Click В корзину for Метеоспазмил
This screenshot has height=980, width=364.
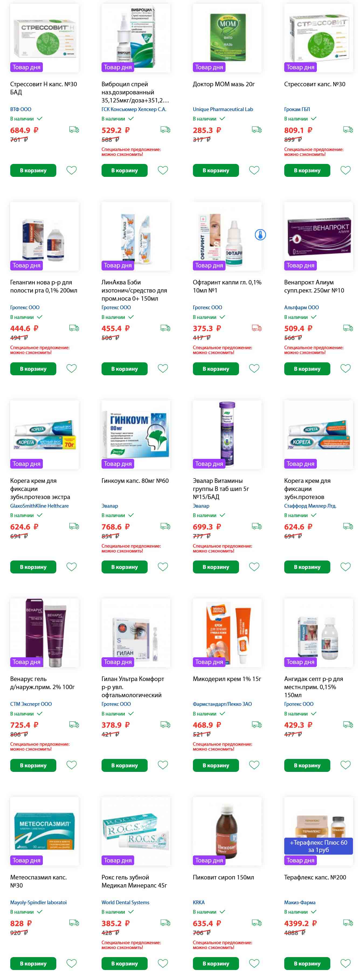(x=33, y=963)
